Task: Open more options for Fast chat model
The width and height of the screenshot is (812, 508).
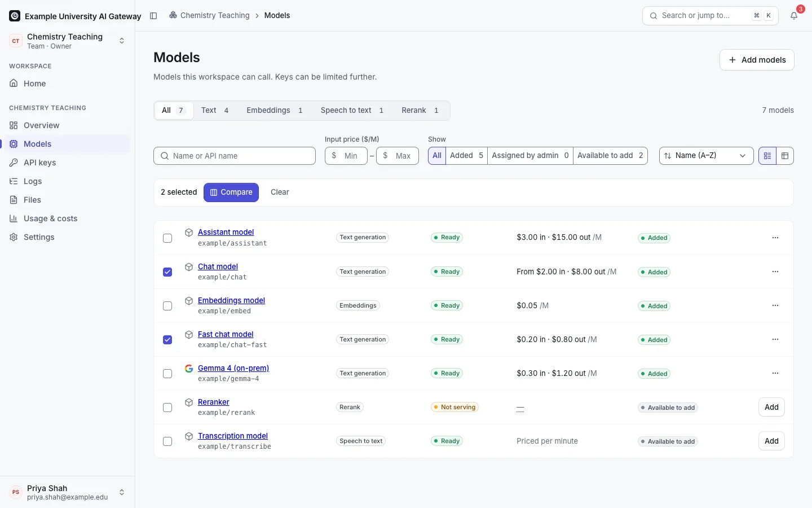Action: point(775,339)
